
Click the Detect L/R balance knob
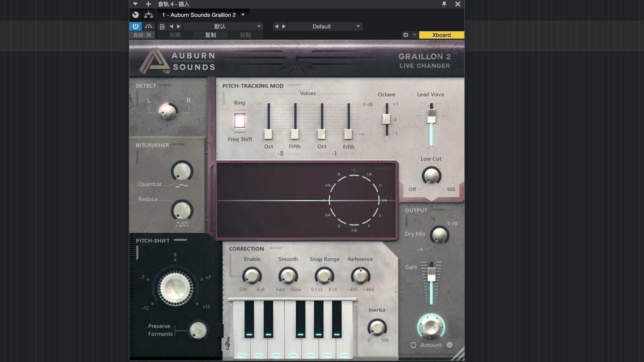point(168,112)
